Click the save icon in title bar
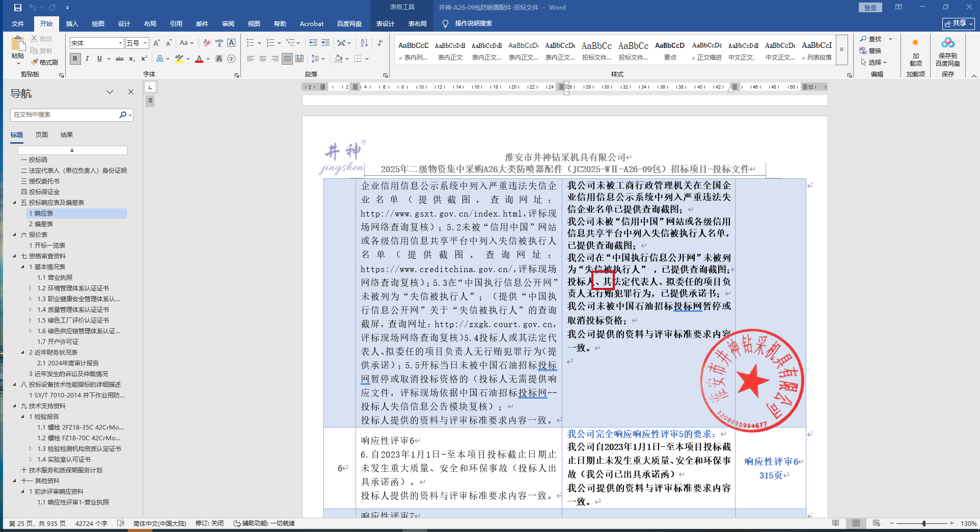 [18, 8]
